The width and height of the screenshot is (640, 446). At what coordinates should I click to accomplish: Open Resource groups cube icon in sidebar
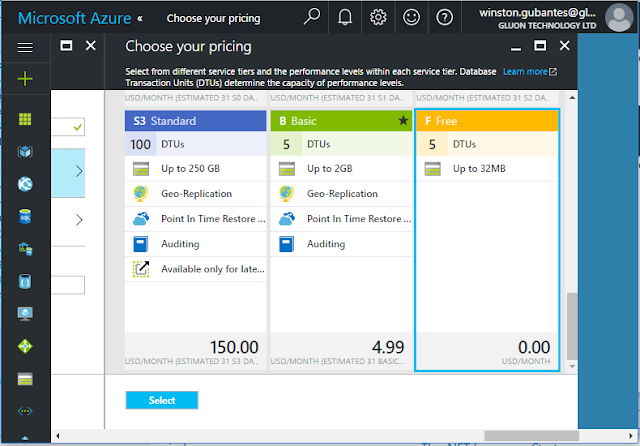pyautogui.click(x=25, y=152)
